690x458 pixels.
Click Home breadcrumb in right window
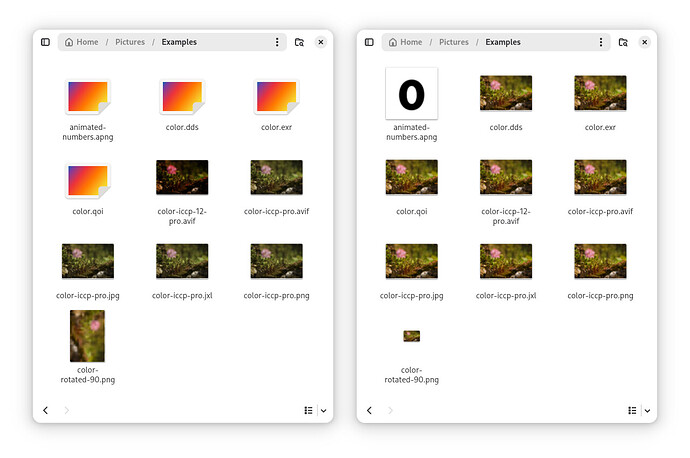coord(406,42)
